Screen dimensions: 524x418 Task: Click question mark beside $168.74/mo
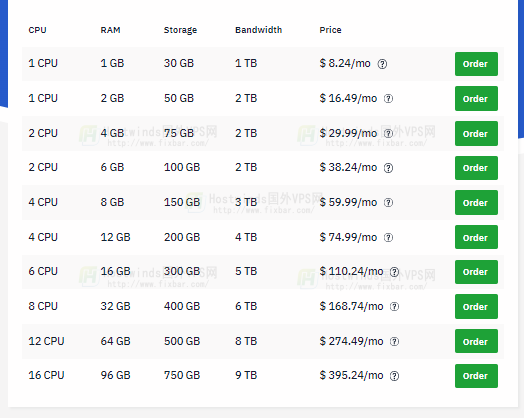(x=394, y=306)
